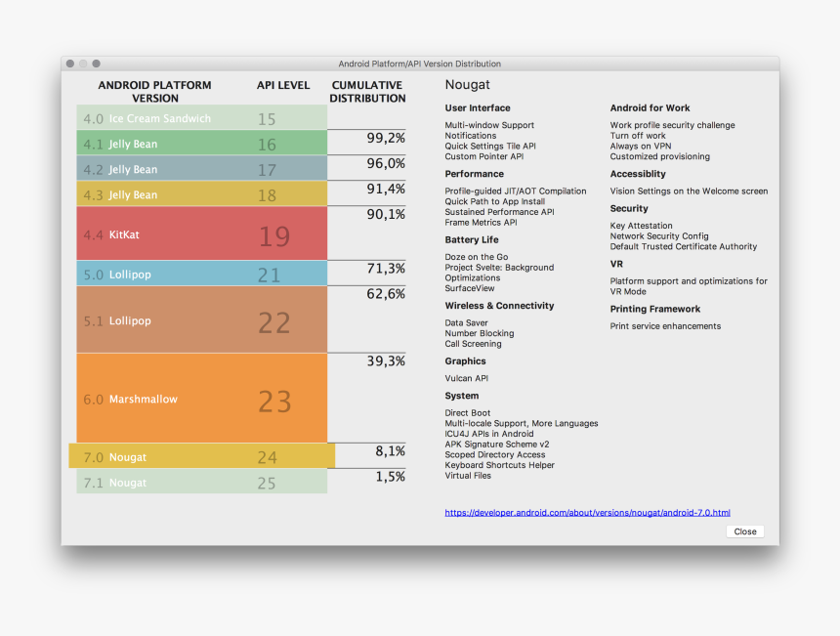Click the Performance section heading
Image resolution: width=840 pixels, height=636 pixels.
click(x=474, y=174)
